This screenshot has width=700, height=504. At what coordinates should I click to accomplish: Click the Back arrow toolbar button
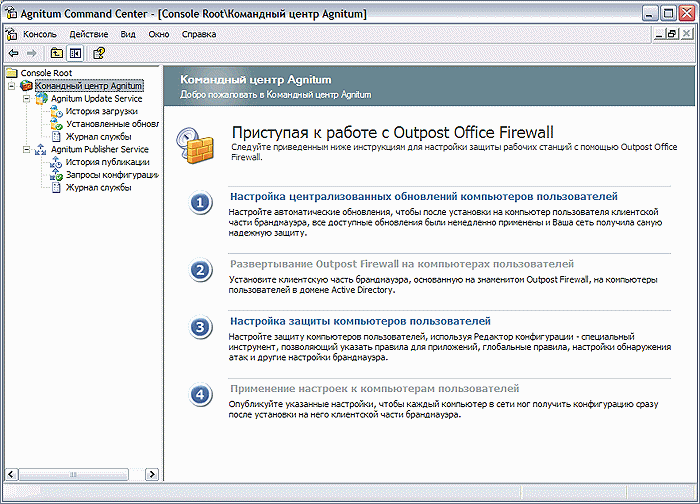[13, 54]
